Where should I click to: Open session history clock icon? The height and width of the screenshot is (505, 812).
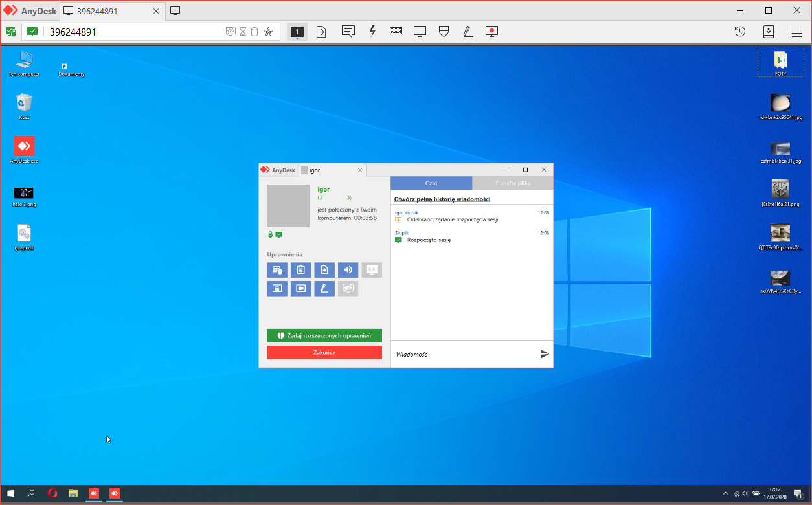tap(740, 31)
